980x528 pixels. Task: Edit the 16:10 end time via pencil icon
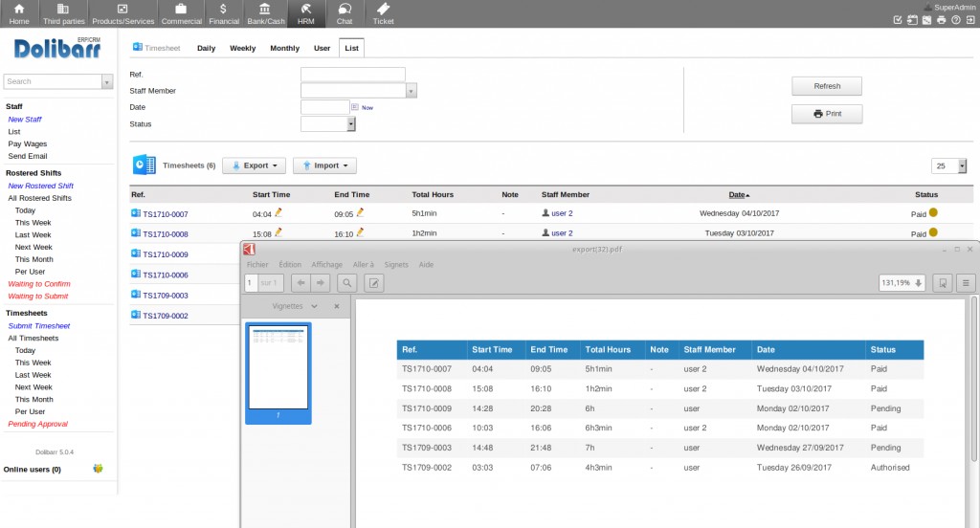coord(361,232)
